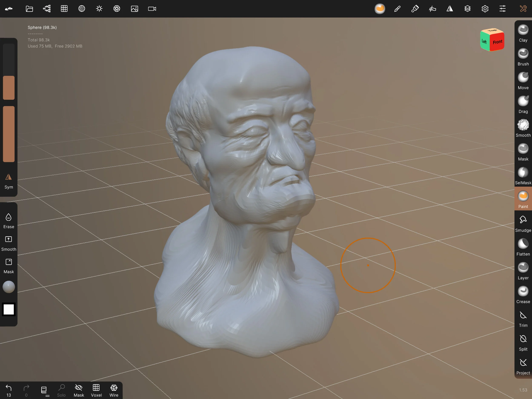
Task: Toggle Sym symmetry on left panel
Action: coord(9,181)
